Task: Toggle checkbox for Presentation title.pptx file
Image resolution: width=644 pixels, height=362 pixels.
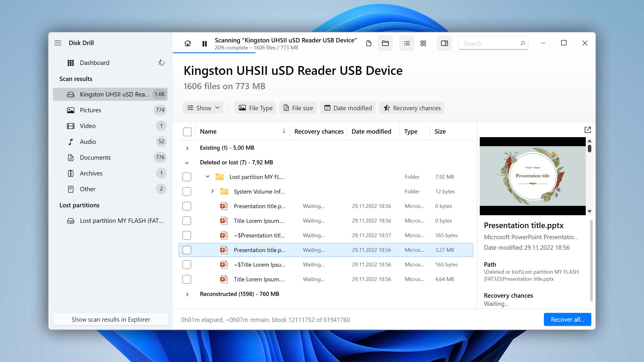Action: point(187,250)
